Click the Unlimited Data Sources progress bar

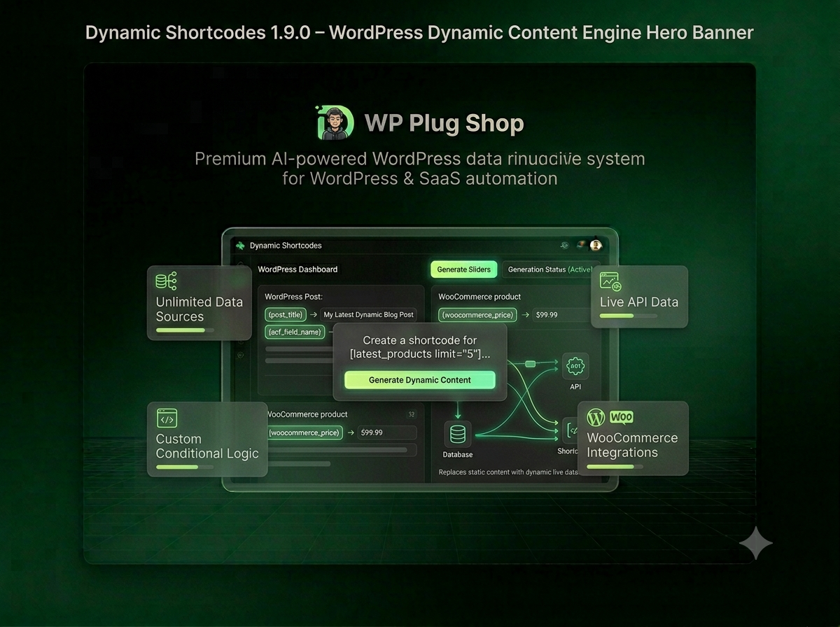[184, 330]
